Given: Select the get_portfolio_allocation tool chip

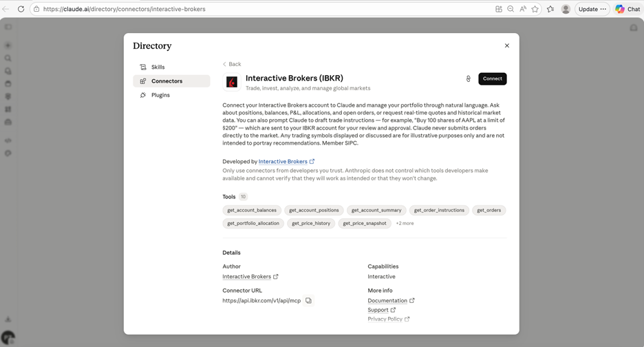Looking at the screenshot, I should pyautogui.click(x=253, y=223).
